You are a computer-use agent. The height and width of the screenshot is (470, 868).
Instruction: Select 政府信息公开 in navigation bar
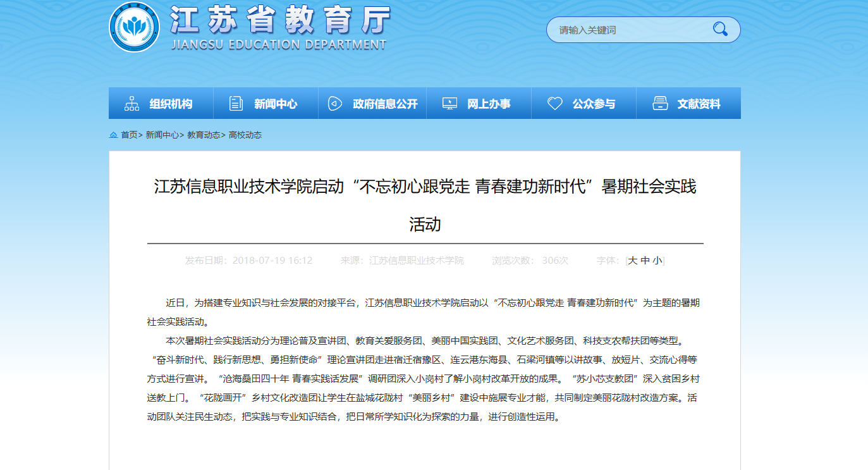click(x=385, y=104)
